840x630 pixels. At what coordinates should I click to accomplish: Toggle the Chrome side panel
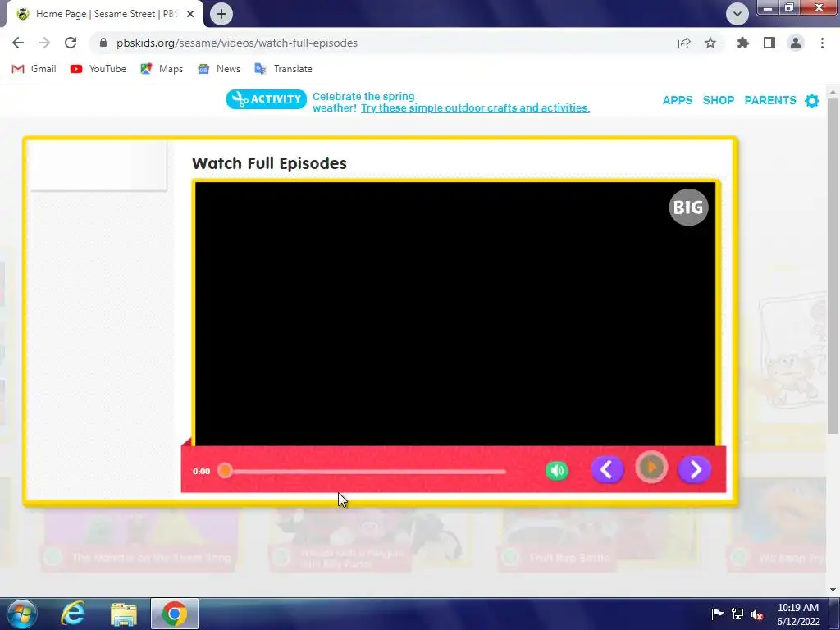pos(769,43)
